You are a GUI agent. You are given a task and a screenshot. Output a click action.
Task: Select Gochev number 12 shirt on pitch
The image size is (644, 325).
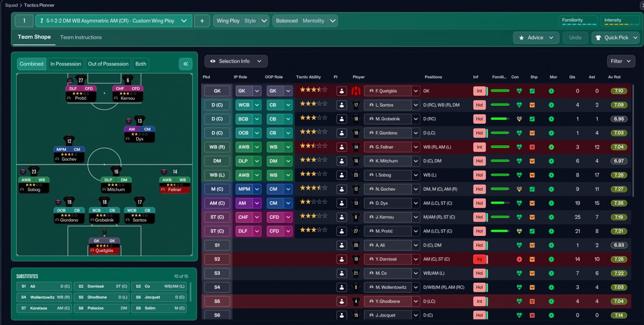[69, 141]
